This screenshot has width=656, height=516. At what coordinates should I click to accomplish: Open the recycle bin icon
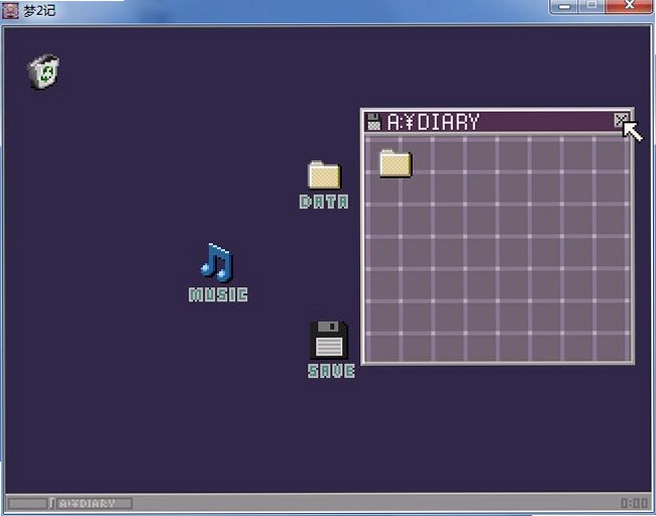point(44,72)
